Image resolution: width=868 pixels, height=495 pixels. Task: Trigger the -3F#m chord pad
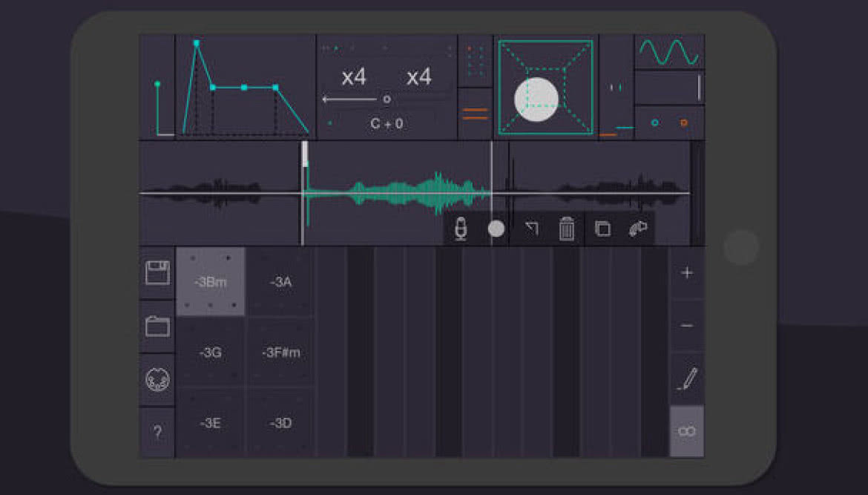[280, 353]
